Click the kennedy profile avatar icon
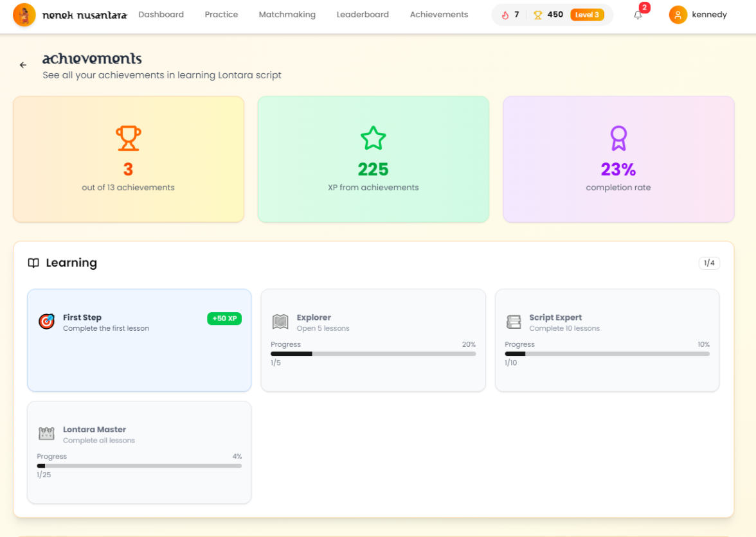The image size is (756, 537). point(678,15)
